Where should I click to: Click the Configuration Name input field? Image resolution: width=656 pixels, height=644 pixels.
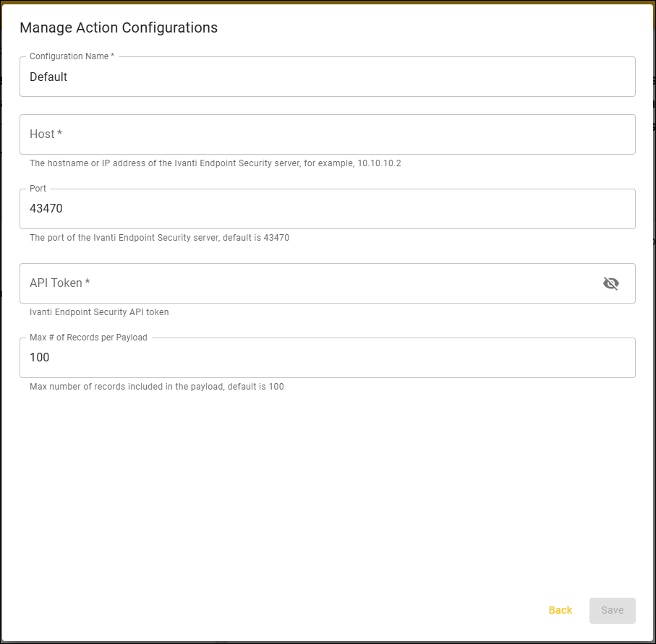coord(328,77)
